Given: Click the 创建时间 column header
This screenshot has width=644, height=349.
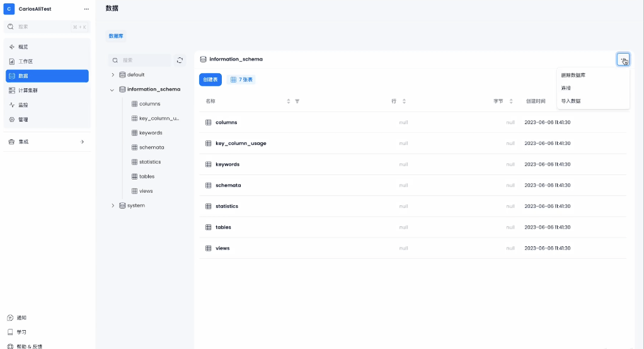Looking at the screenshot, I should pyautogui.click(x=536, y=101).
